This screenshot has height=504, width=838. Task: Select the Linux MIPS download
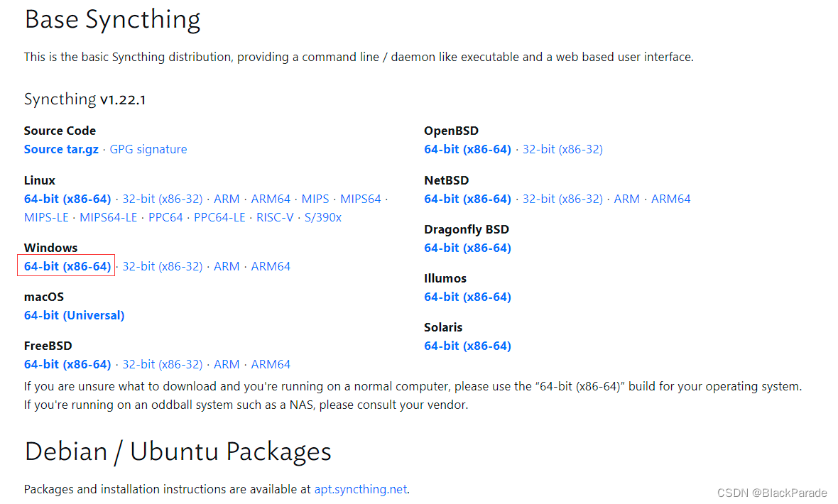315,199
